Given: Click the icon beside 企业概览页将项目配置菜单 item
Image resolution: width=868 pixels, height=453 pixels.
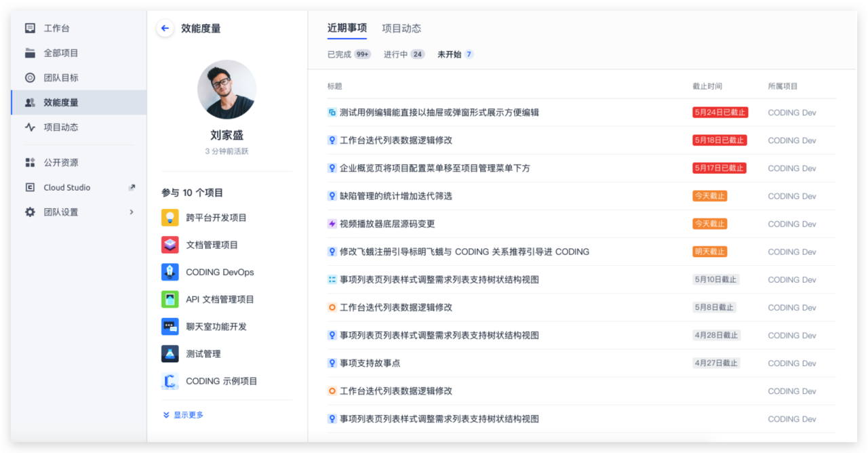Looking at the screenshot, I should tap(332, 168).
